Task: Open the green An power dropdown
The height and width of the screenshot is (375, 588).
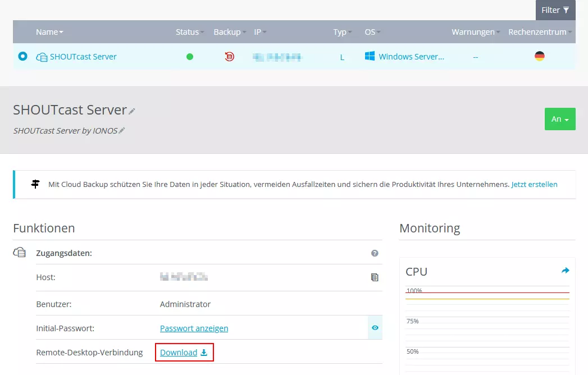Action: 560,119
